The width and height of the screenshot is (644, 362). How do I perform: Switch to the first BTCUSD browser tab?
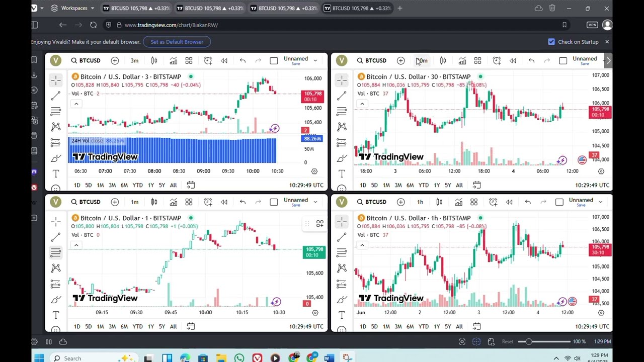click(x=135, y=8)
